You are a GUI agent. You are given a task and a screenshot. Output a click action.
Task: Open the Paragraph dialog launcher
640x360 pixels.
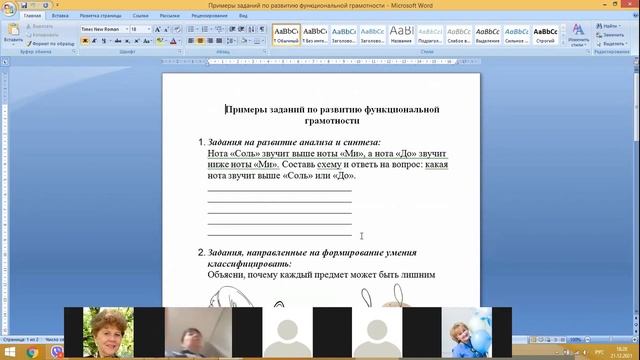(x=265, y=52)
